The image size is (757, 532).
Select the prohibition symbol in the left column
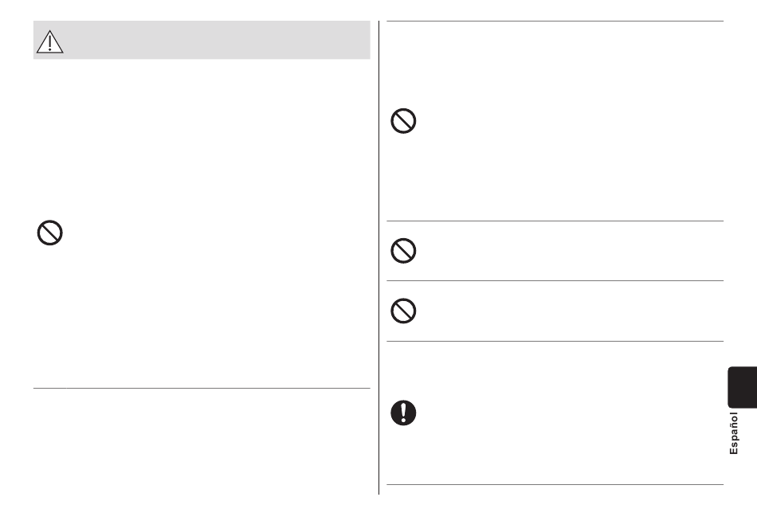pos(49,233)
